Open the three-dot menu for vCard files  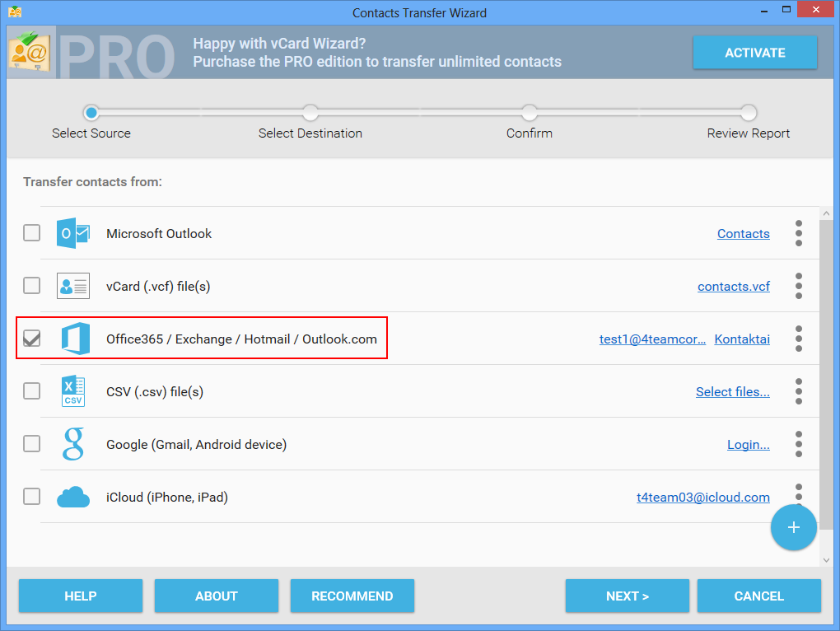[x=799, y=286]
